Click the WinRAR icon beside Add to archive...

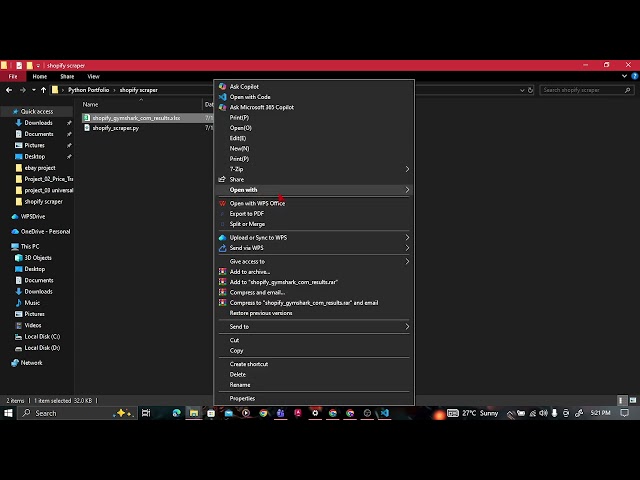coord(222,272)
